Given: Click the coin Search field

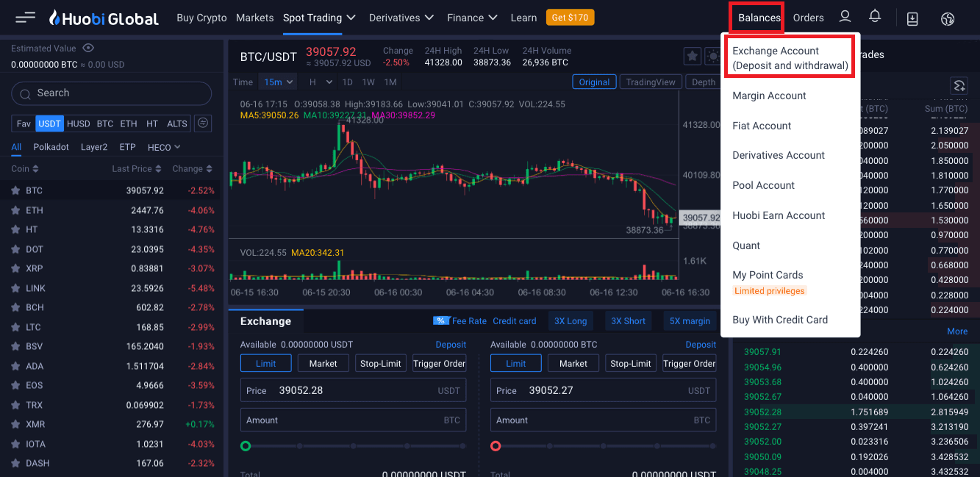Looking at the screenshot, I should 111,93.
